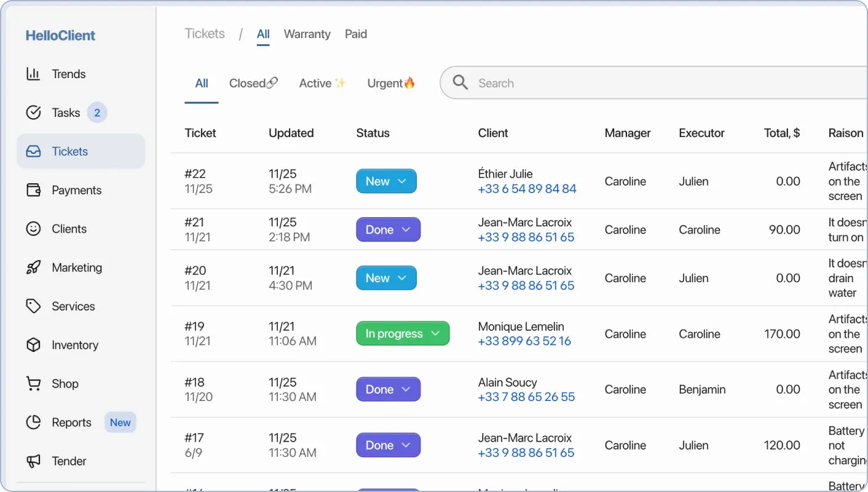
Task: Switch to the Warranty tab
Action: pyautogui.click(x=307, y=34)
